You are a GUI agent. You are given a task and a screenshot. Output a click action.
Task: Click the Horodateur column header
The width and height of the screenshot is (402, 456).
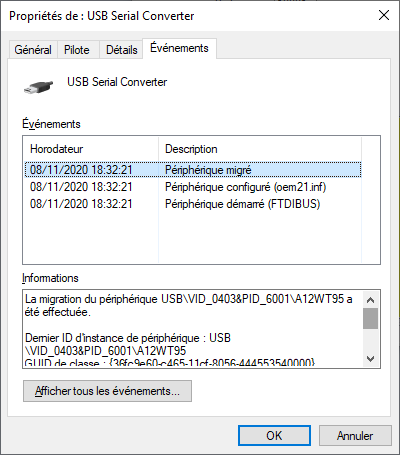tap(91, 149)
